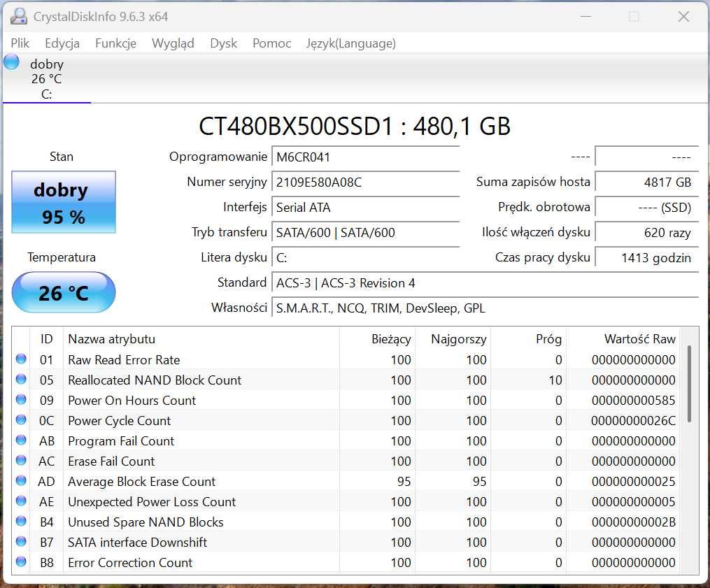
Task: Click the Czas pracy dysku value 1413 godzin
Action: (x=646, y=257)
